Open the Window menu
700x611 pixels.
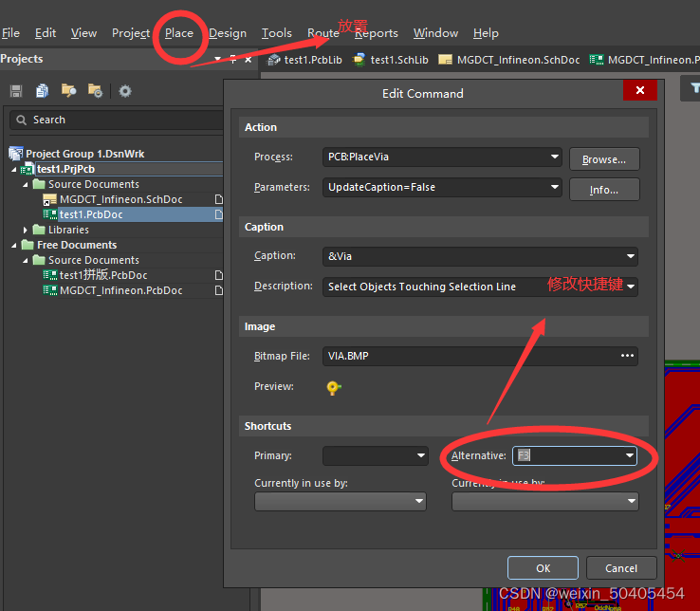pos(435,33)
